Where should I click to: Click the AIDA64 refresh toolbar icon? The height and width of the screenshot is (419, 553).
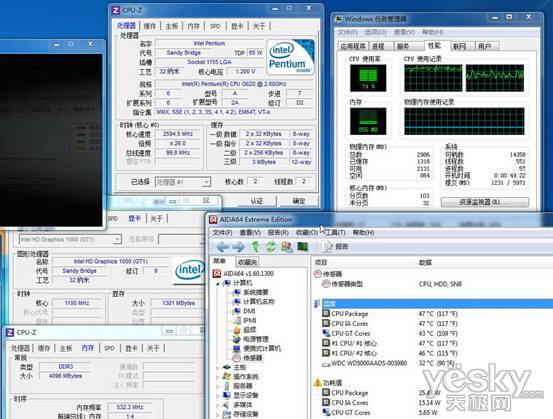[271, 247]
